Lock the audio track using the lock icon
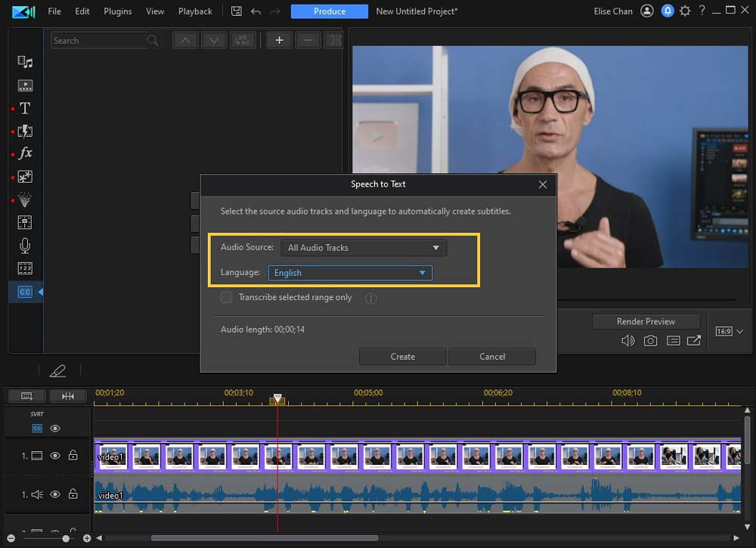This screenshot has height=548, width=756. (x=73, y=494)
